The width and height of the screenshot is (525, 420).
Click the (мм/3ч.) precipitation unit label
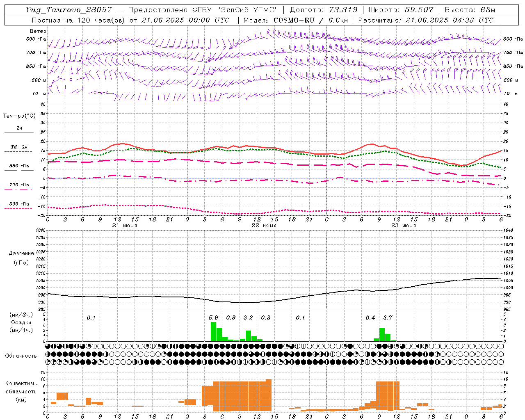pyautogui.click(x=21, y=315)
